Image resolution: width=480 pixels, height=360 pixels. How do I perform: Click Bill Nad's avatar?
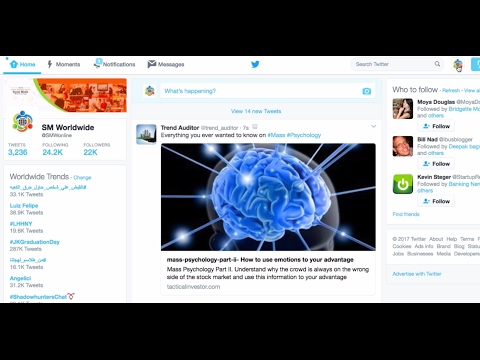(403, 146)
